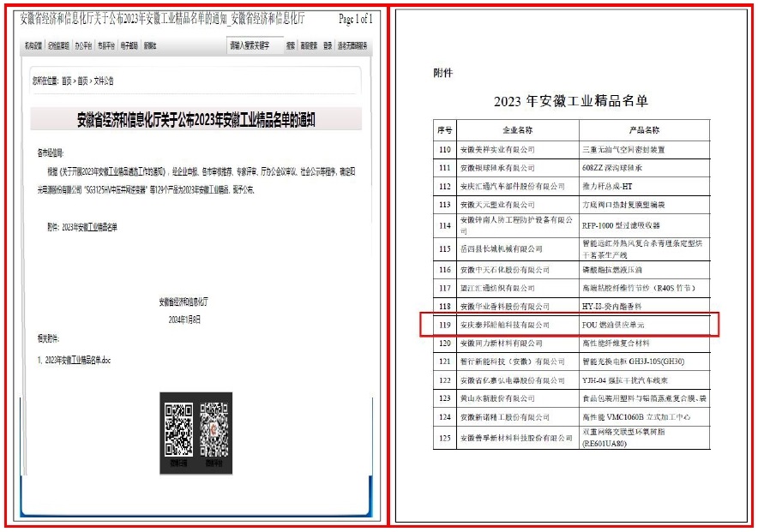The width and height of the screenshot is (758, 532).
Task: Click the 安徽华业香料股份有限公司 cell
Action: pos(518,307)
